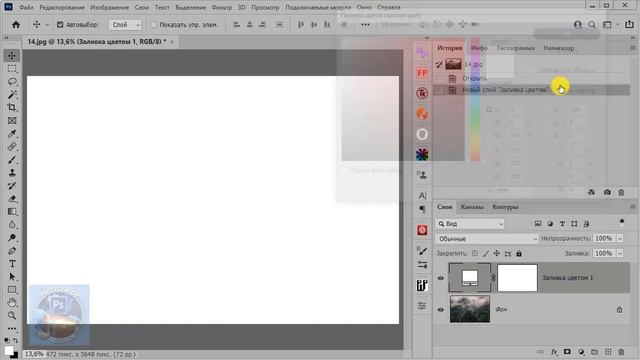Image resolution: width=640 pixels, height=360 pixels.
Task: Select the Hand tool
Action: click(12, 303)
